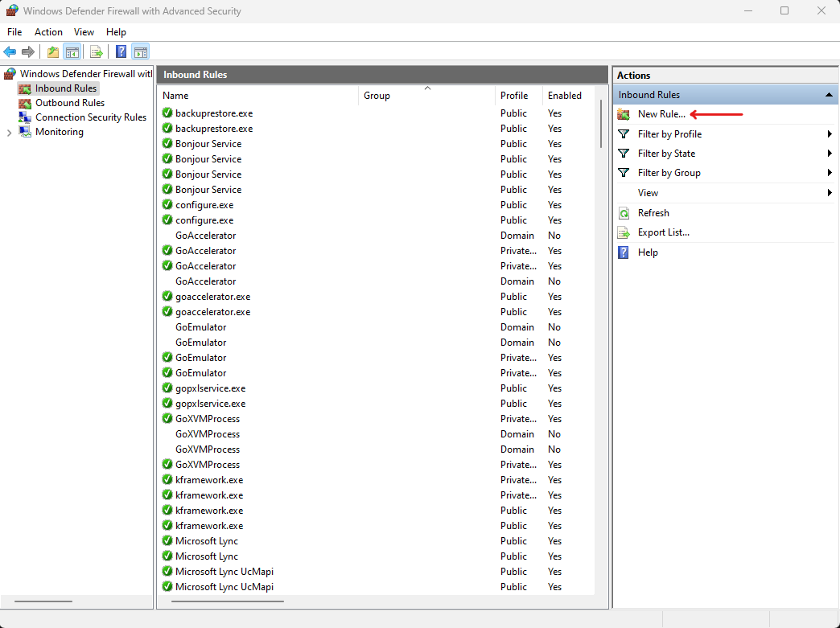Sort by the Profile column header

[519, 96]
